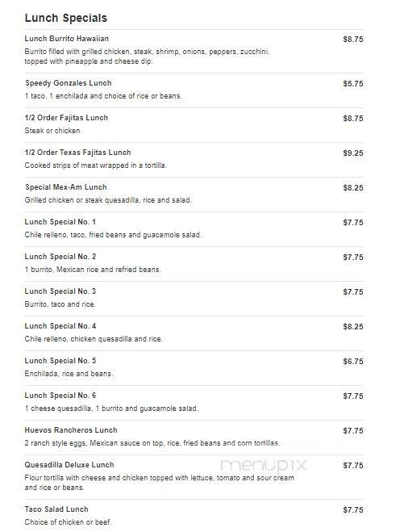Click Lunch Special No. 6 title
The width and height of the screenshot is (408, 532).
(x=60, y=396)
